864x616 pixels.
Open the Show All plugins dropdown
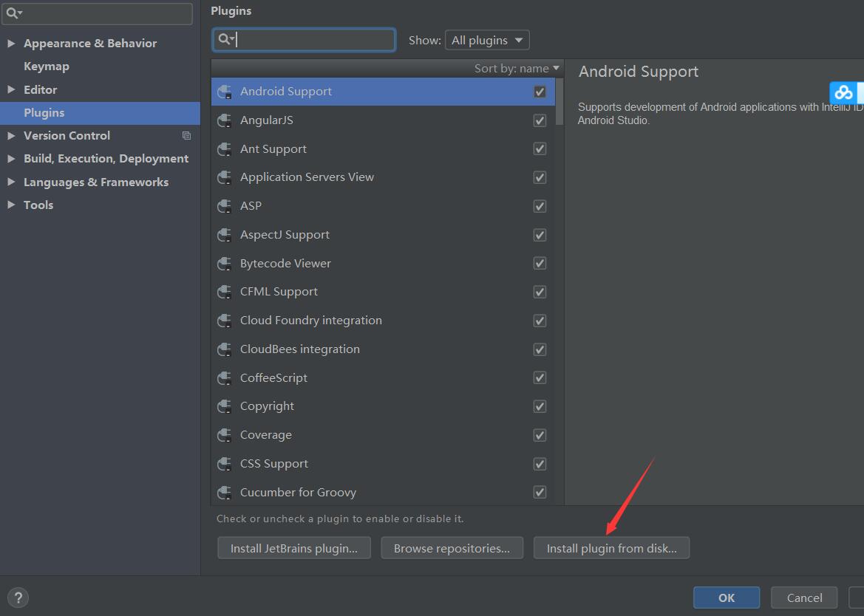pos(487,40)
